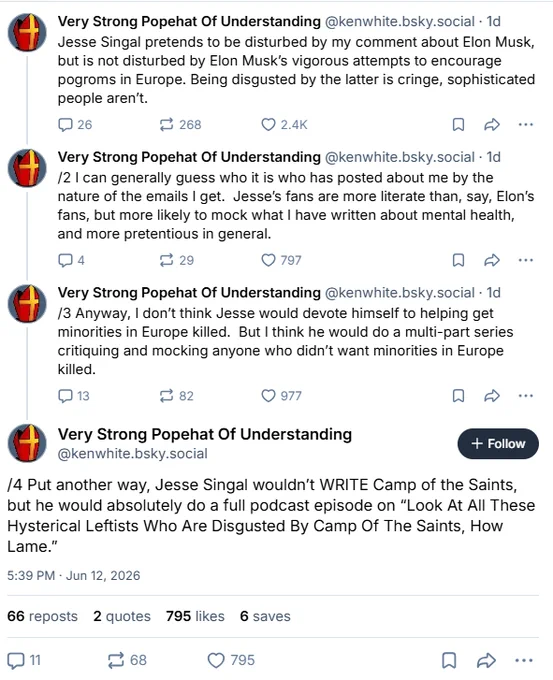
Task: Bookmark the /3 post about minorities in Europe
Action: point(458,396)
